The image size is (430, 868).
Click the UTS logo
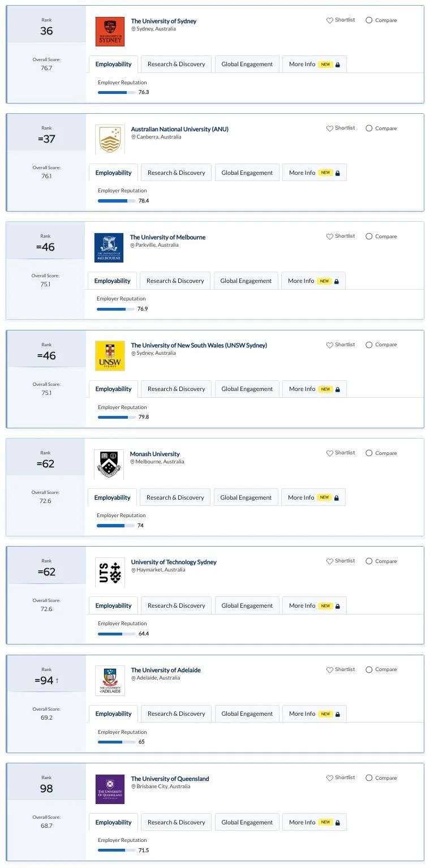[x=110, y=573]
